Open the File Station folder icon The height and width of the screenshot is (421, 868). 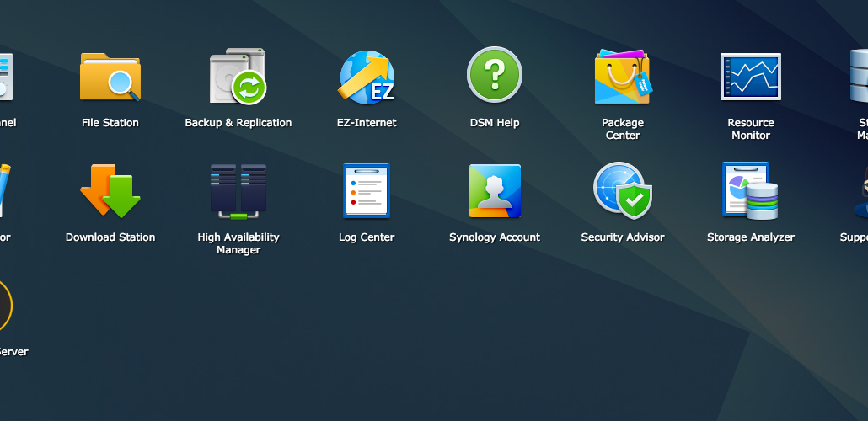pos(110,77)
